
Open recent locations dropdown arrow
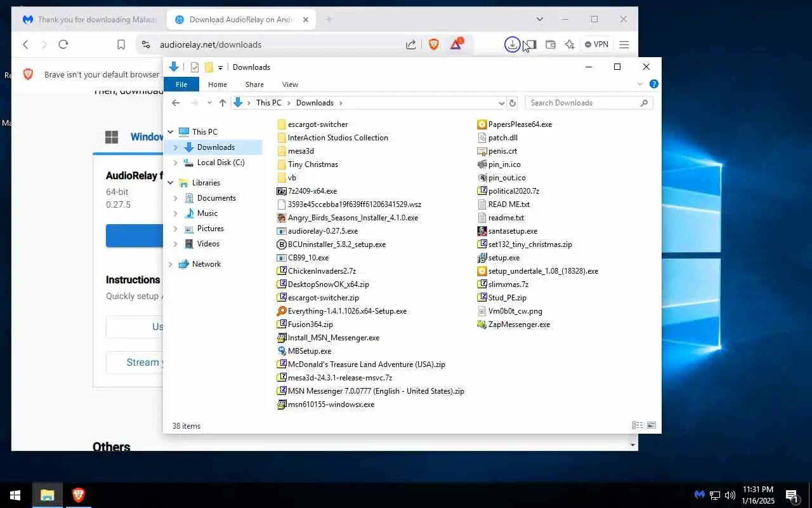209,103
